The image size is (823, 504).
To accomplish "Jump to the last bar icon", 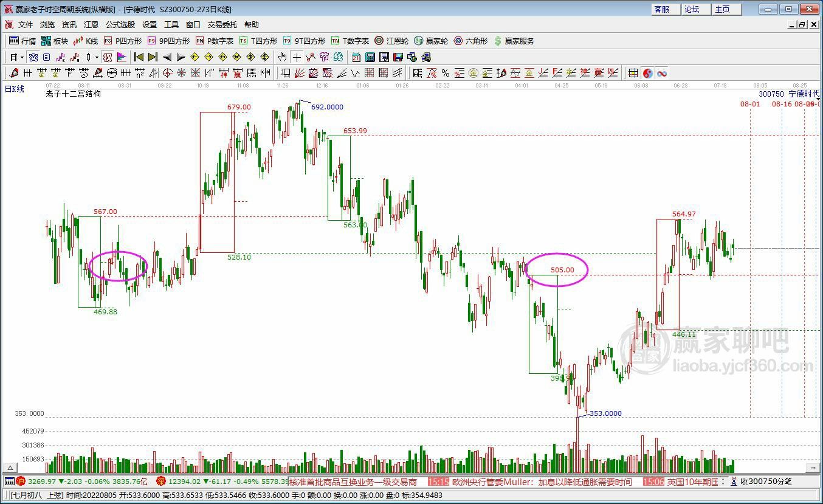I will [153, 57].
